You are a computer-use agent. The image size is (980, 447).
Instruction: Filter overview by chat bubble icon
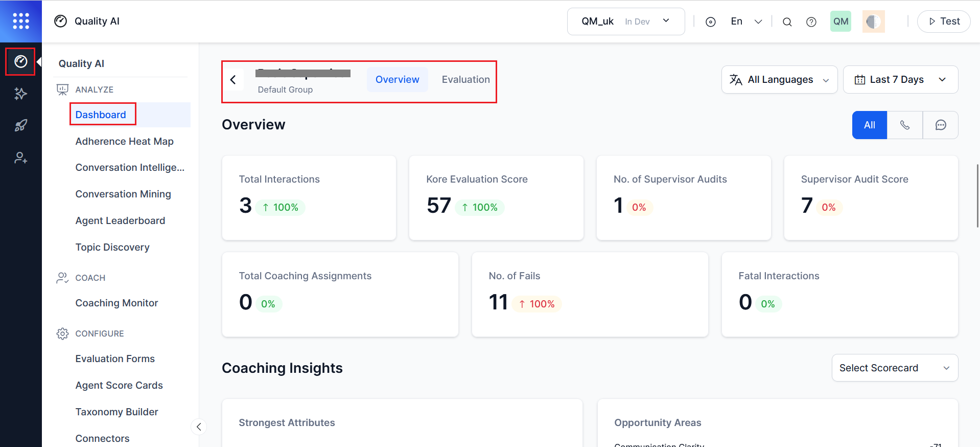pos(941,125)
